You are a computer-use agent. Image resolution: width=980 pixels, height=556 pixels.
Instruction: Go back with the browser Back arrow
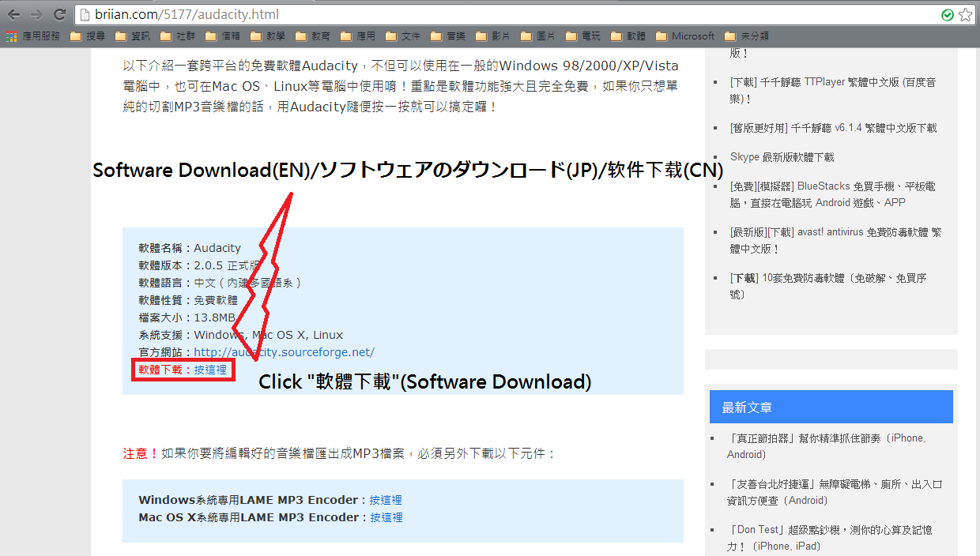tap(13, 14)
